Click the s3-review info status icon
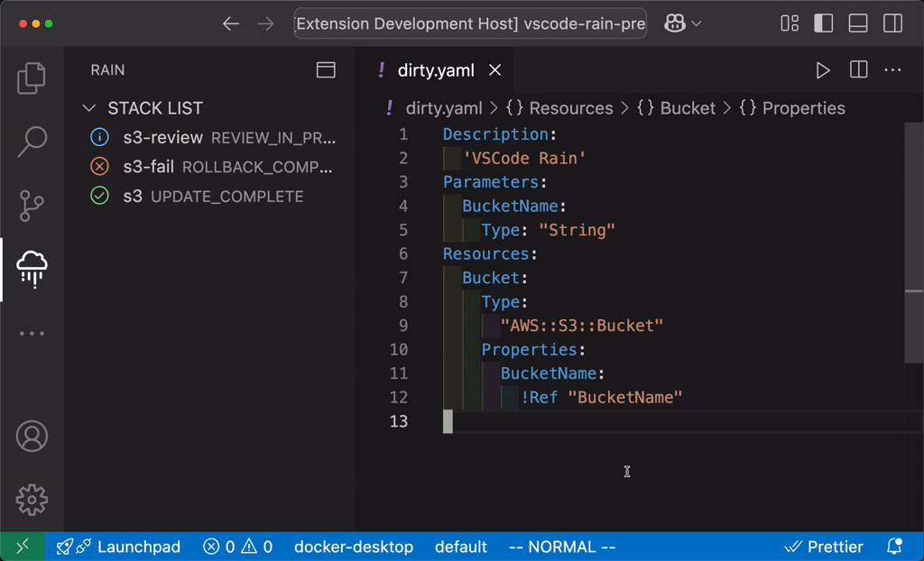The width and height of the screenshot is (924, 561). click(x=99, y=137)
